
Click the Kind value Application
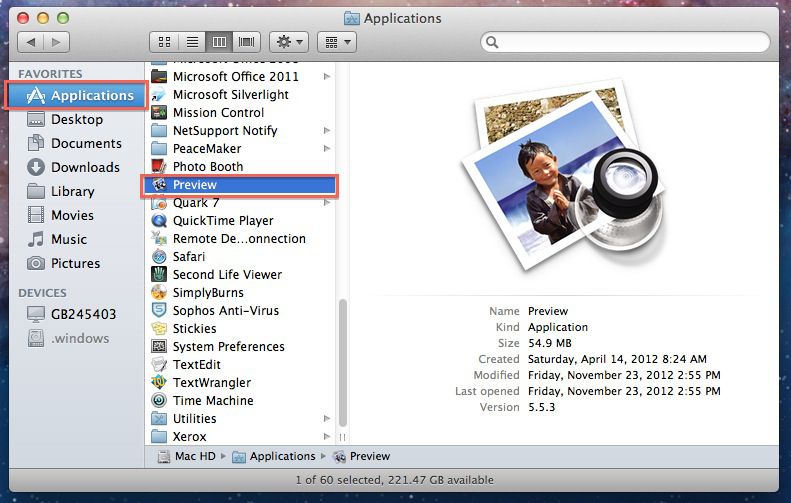(x=557, y=327)
